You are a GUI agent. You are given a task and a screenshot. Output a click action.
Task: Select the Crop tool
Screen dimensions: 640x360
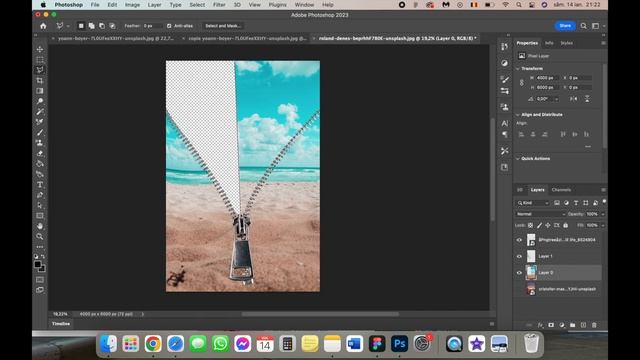(x=40, y=80)
